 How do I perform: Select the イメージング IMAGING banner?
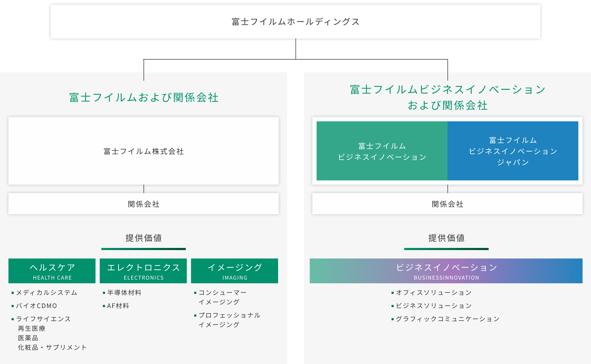pos(235,271)
